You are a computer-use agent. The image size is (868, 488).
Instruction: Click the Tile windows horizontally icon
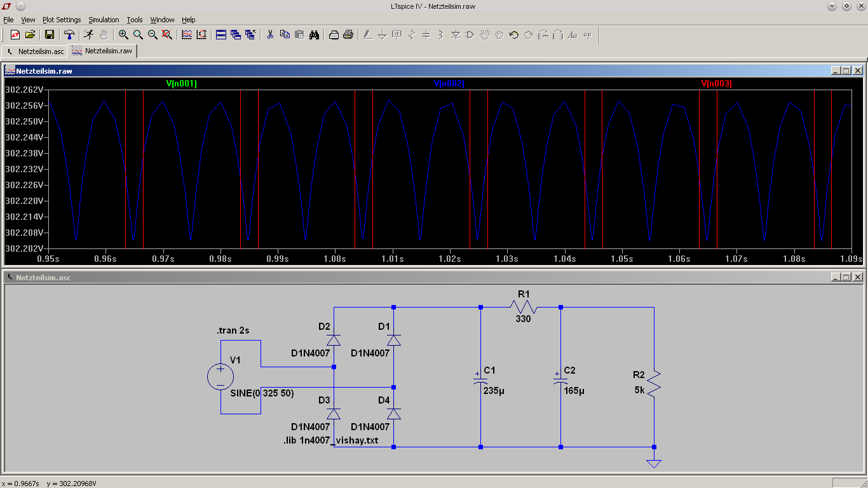click(221, 35)
